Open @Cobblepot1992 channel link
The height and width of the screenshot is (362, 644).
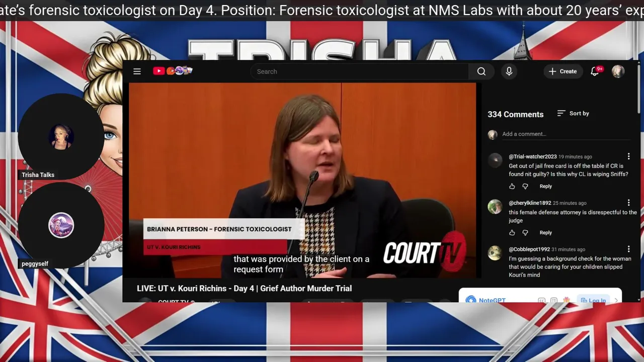tap(529, 249)
